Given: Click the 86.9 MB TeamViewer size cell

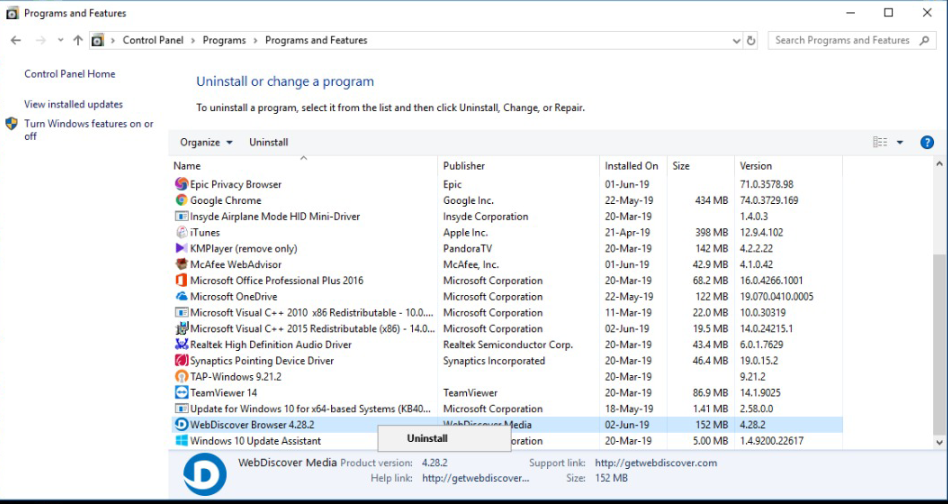Looking at the screenshot, I should [x=711, y=393].
